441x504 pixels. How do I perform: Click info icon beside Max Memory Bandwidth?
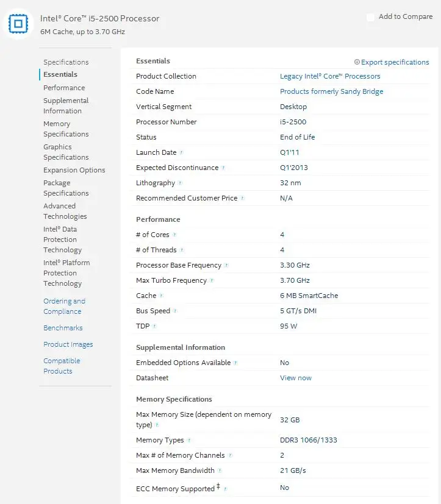[x=220, y=470]
